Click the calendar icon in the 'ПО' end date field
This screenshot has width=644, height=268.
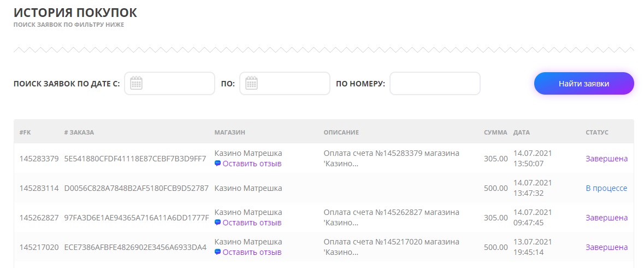[251, 83]
